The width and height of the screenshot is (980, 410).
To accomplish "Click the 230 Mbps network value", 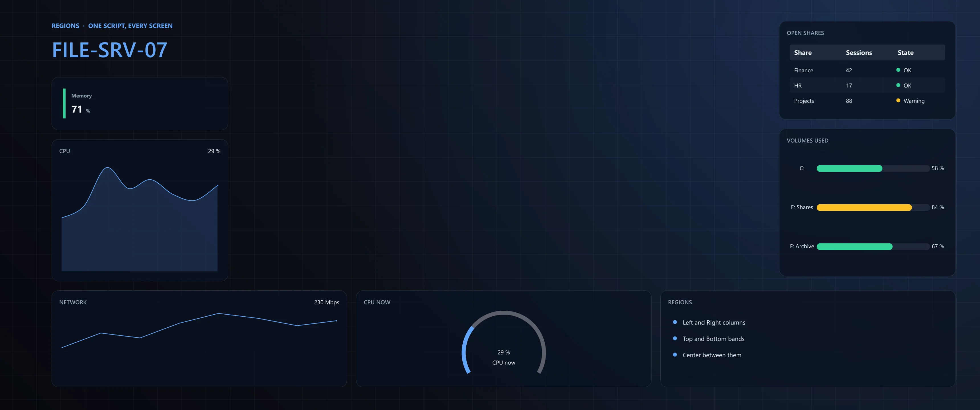I will pyautogui.click(x=326, y=302).
